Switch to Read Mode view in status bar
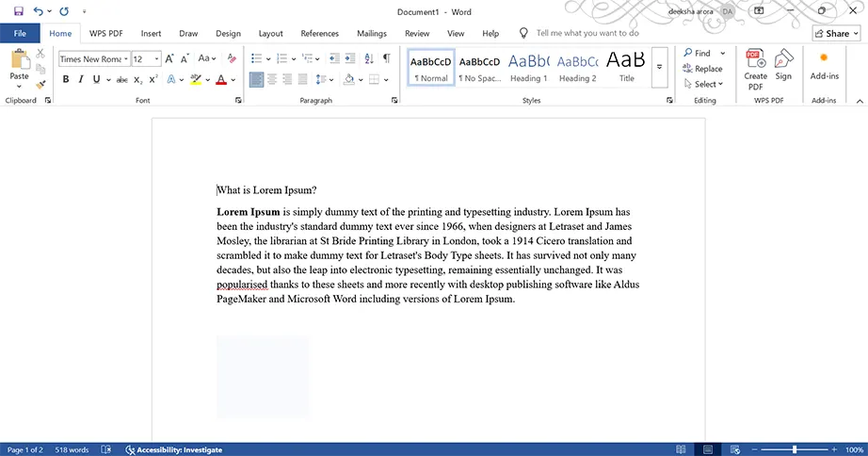This screenshot has width=868, height=456. pyautogui.click(x=681, y=449)
